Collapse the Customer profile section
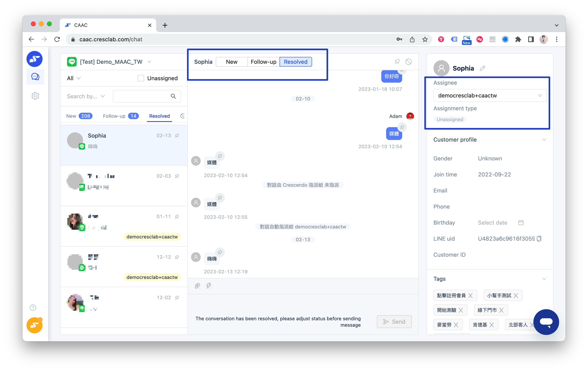Screen dimensions: 588x371 tap(544, 140)
